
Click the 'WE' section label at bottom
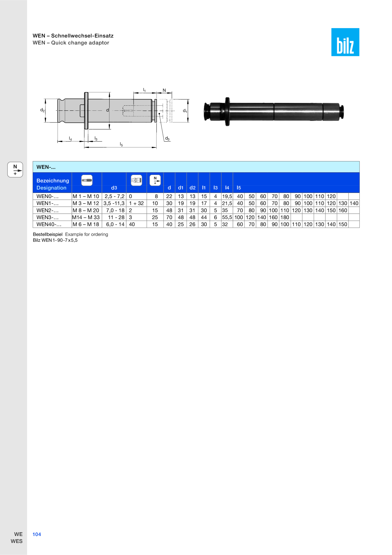click(x=18, y=534)
